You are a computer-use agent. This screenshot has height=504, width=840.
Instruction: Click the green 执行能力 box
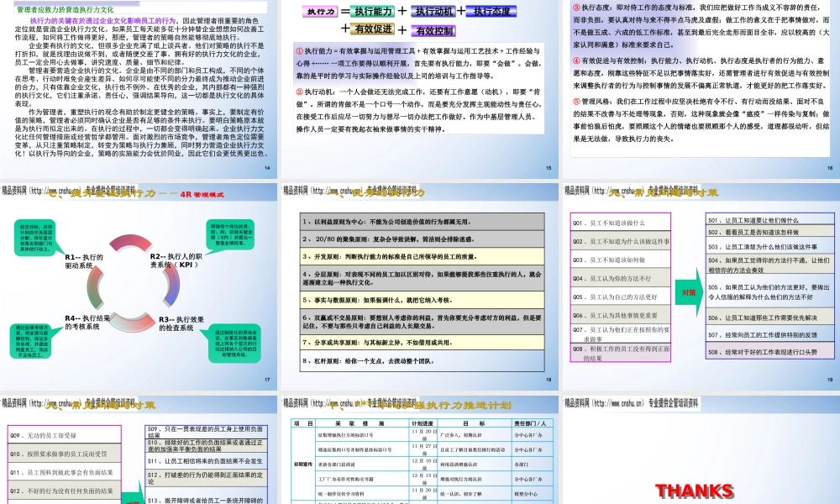coord(373,11)
